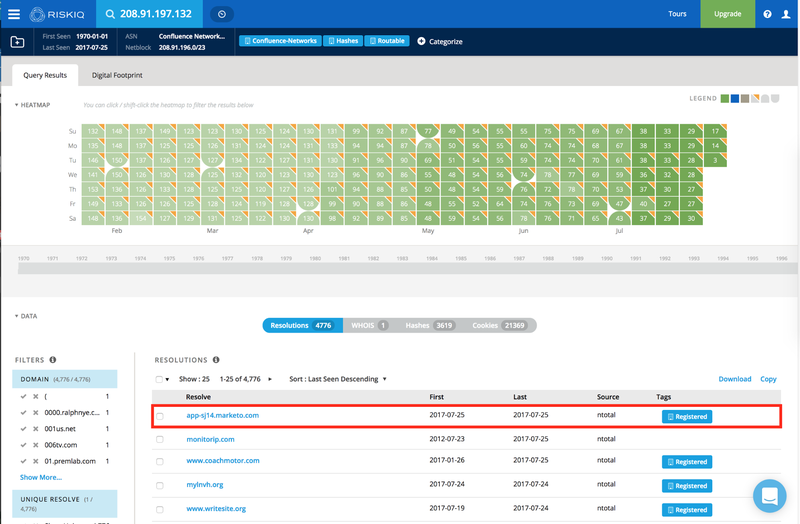This screenshot has height=524, width=800.
Task: Open the Sort : Last Seen Descending dropdown
Action: tap(338, 379)
